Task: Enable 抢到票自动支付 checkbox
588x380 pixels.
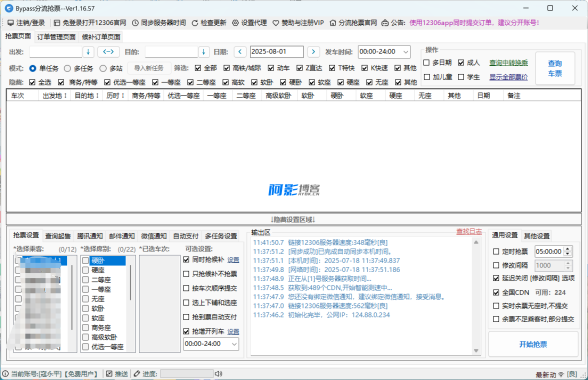Action: pos(186,317)
